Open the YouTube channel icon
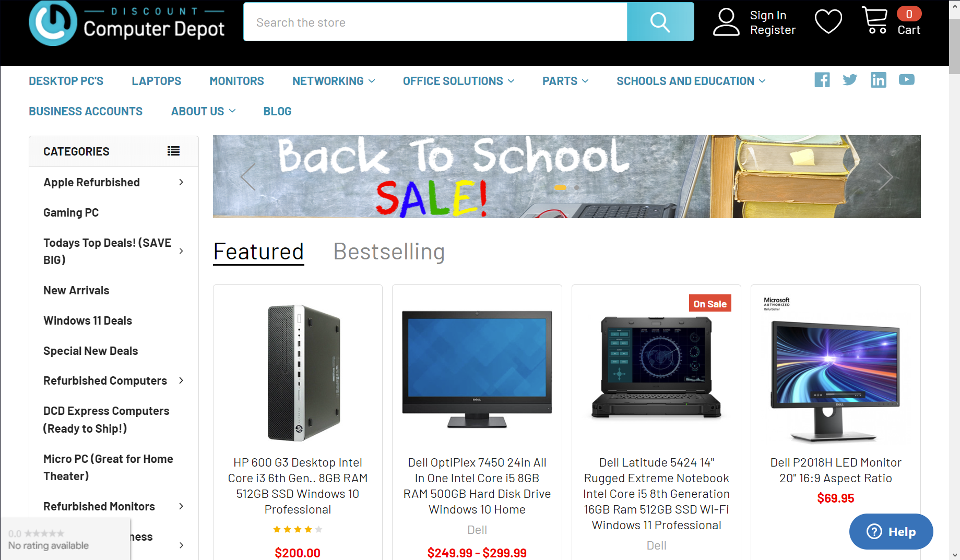This screenshot has width=960, height=560. (x=907, y=79)
